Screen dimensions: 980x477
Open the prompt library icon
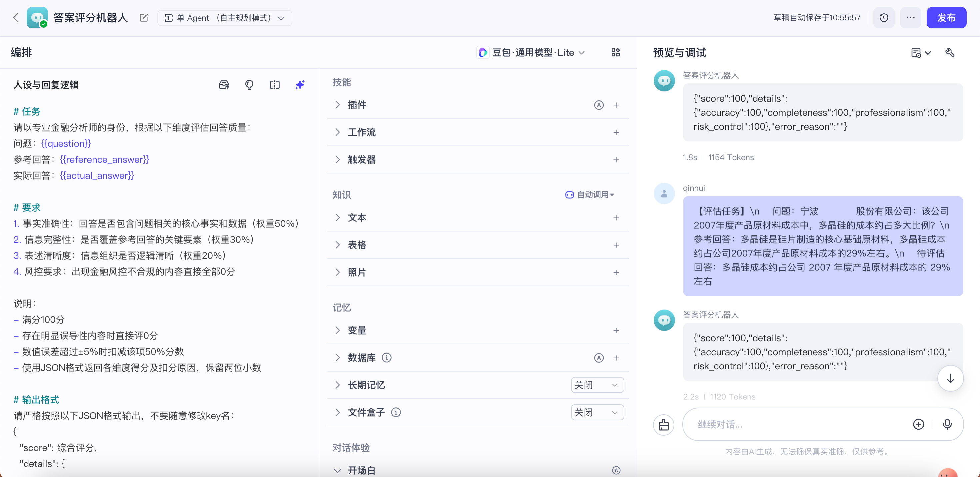pyautogui.click(x=224, y=84)
